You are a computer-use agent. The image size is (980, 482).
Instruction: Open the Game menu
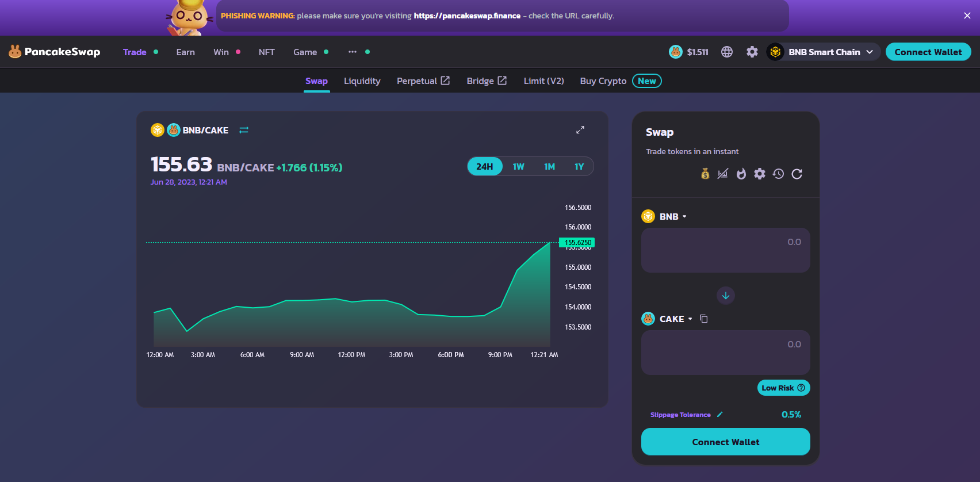click(305, 52)
